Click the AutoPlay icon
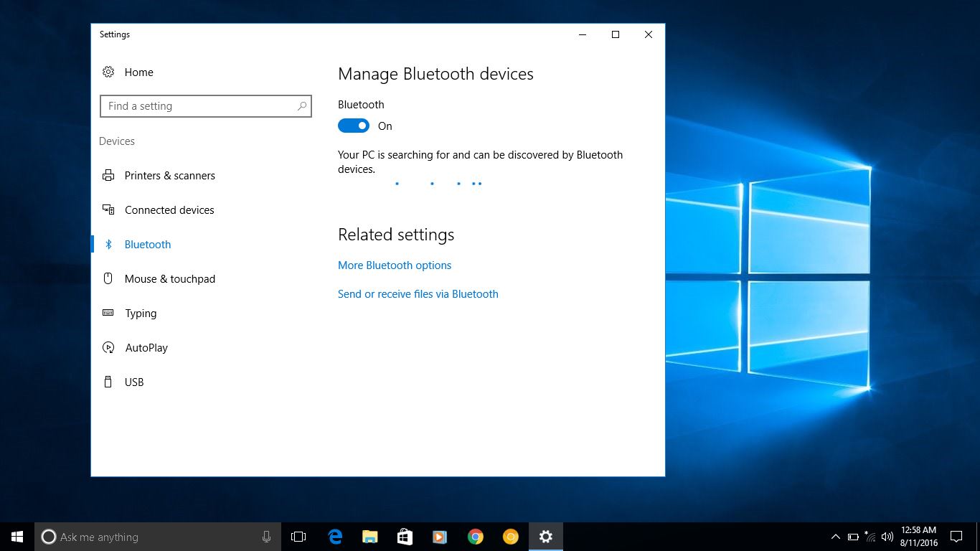 pos(108,347)
